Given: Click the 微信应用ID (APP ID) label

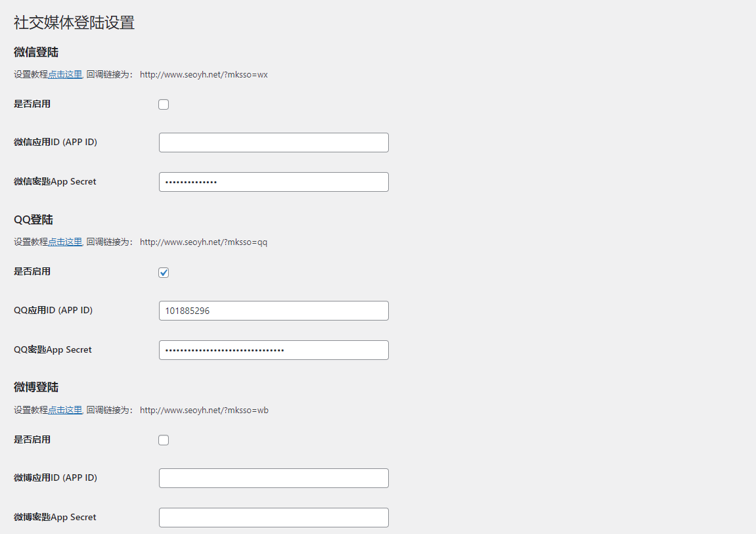Looking at the screenshot, I should point(55,142).
